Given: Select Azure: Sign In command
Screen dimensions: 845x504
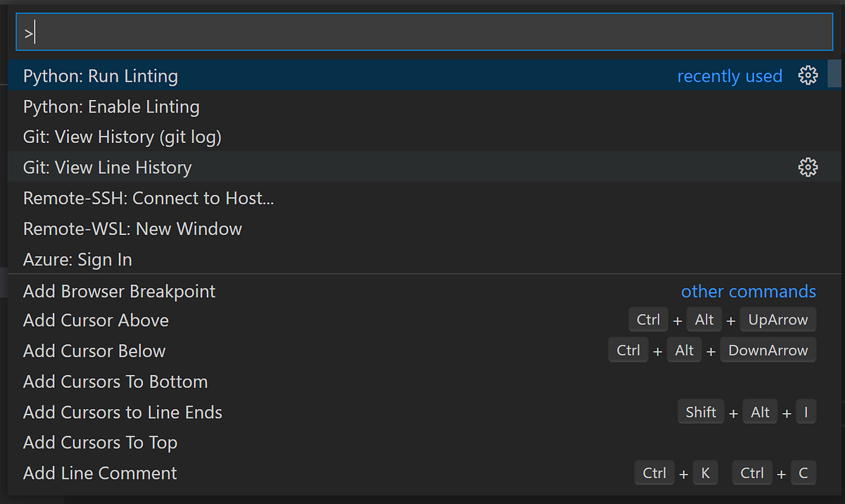Looking at the screenshot, I should (x=77, y=260).
